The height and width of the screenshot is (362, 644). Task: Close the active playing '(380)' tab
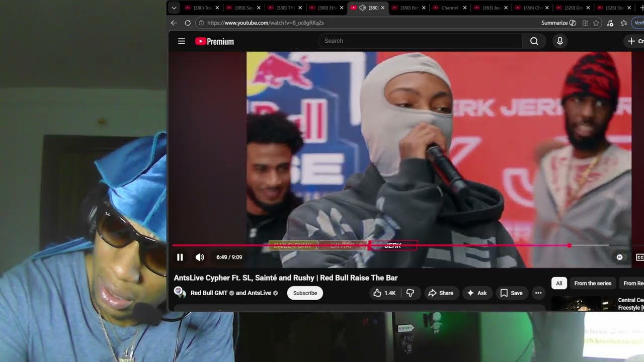pos(382,8)
